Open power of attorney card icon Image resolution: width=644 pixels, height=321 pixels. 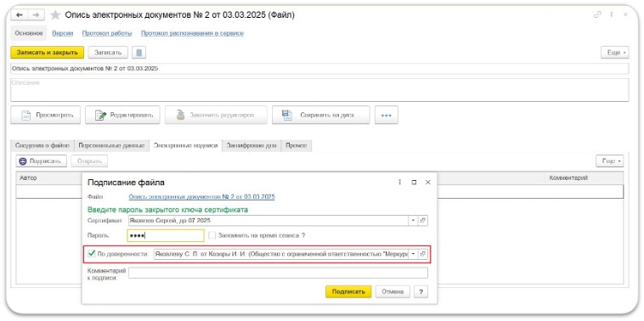pos(423,254)
